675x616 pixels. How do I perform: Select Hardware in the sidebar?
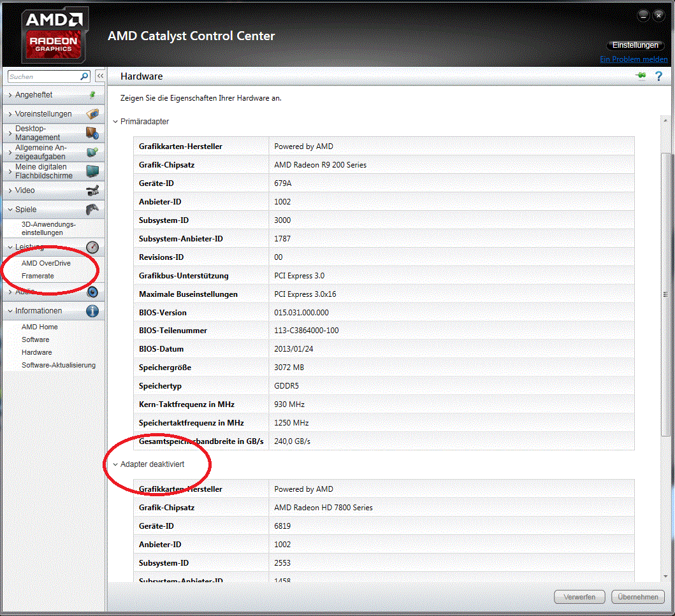pyautogui.click(x=36, y=352)
